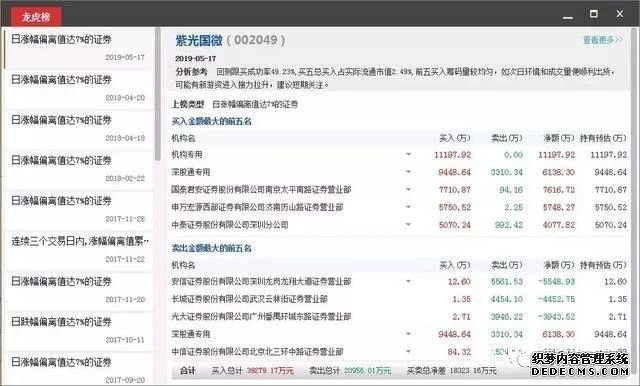640x386 pixels.
Task: Click 买入金额最大的前五名 heading
Action: 211,121
